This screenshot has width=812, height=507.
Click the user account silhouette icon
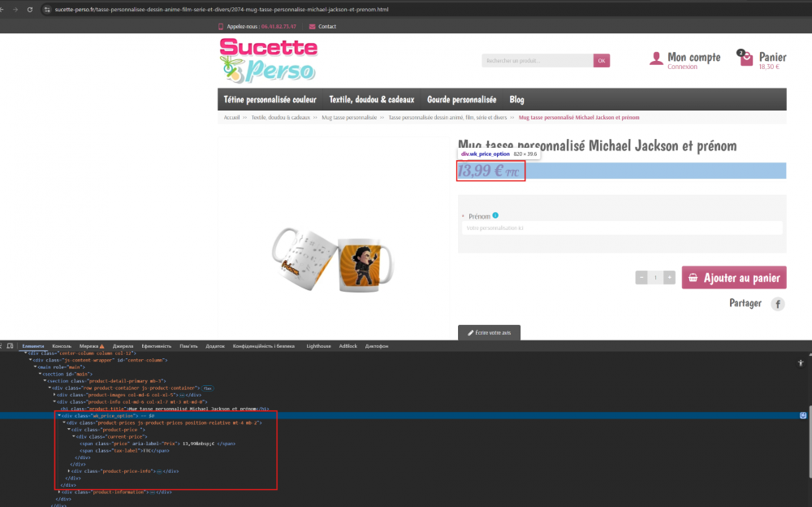point(656,58)
